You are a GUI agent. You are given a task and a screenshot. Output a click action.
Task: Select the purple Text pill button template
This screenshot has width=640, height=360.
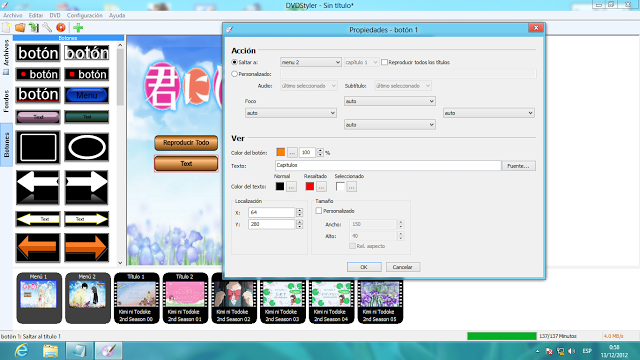(x=38, y=117)
